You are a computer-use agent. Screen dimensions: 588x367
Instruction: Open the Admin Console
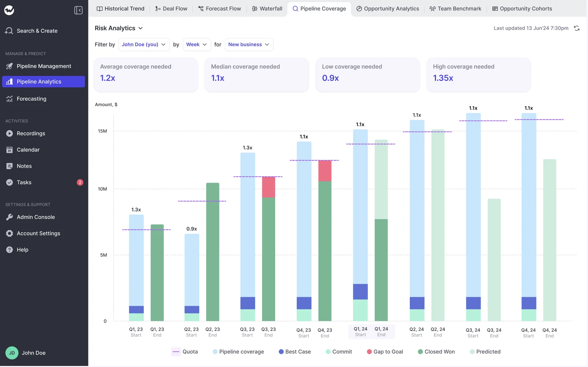44,217
